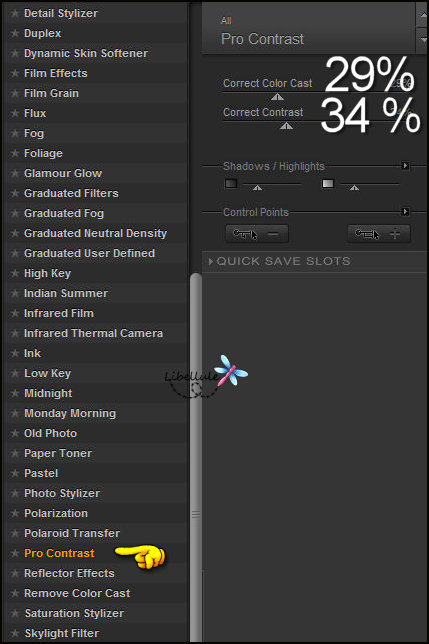Collapse the Control Points section arrow
Screen dimensions: 429x644
405,212
